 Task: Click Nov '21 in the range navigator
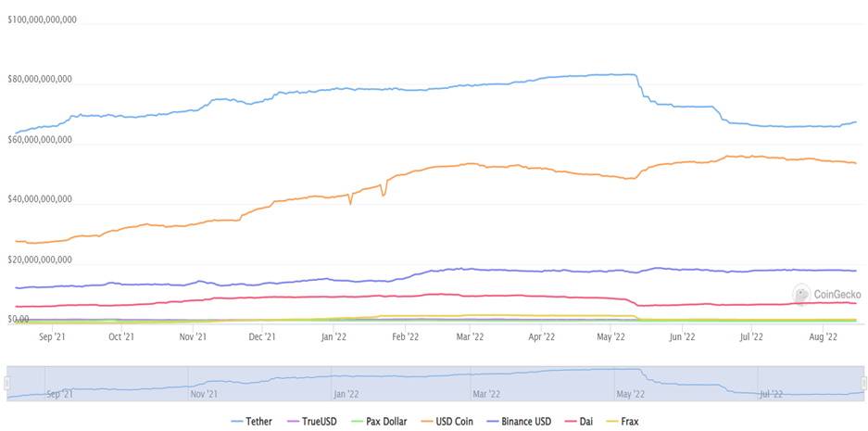pos(205,394)
